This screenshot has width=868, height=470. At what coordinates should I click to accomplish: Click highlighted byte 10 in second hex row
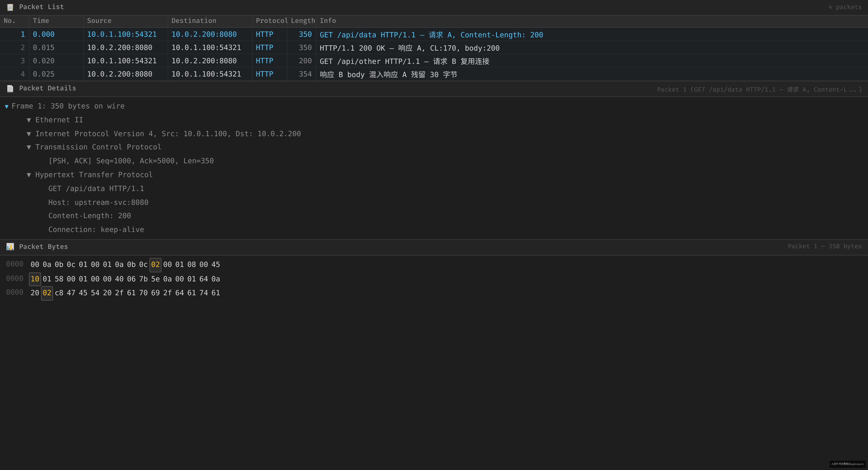(35, 279)
